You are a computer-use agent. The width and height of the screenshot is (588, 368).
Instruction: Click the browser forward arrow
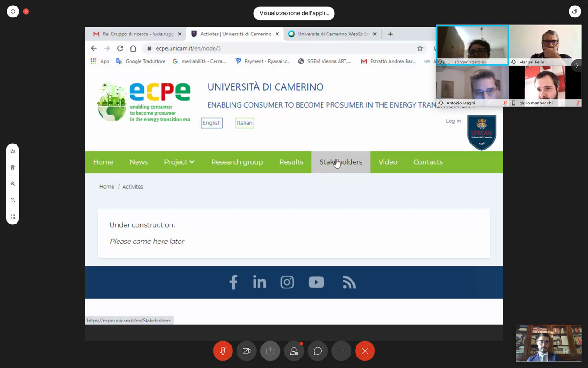[x=107, y=48]
